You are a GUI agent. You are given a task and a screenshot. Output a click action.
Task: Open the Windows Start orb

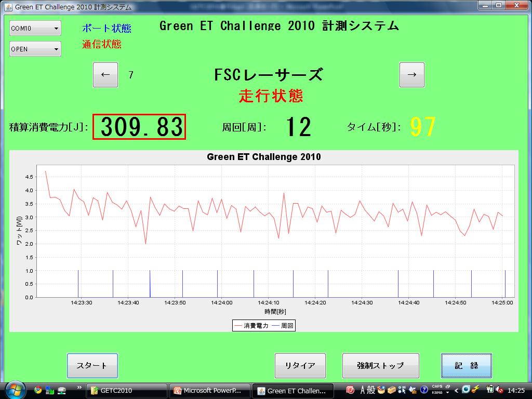(x=15, y=390)
